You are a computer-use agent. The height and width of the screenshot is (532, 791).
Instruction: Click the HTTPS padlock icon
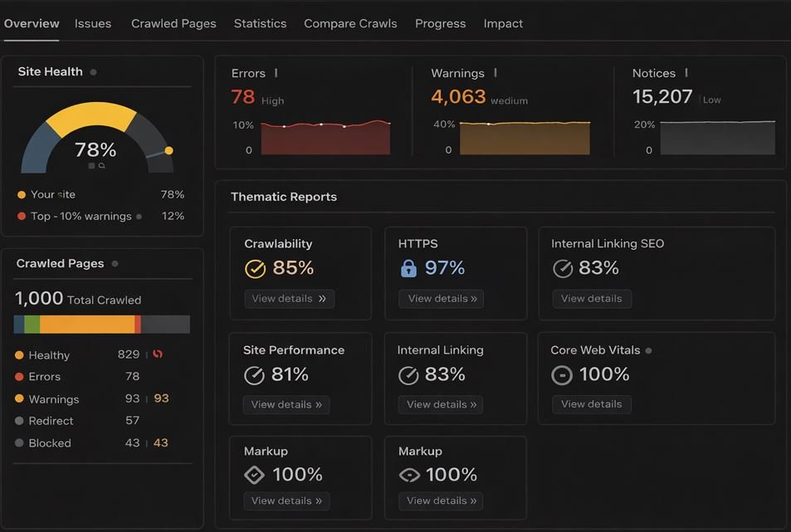(x=408, y=268)
